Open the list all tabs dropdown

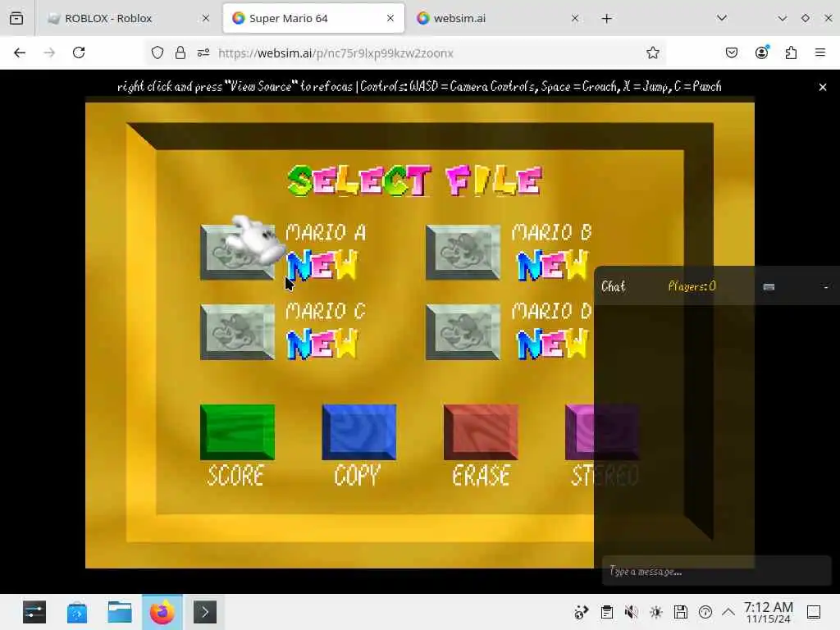coord(722,18)
